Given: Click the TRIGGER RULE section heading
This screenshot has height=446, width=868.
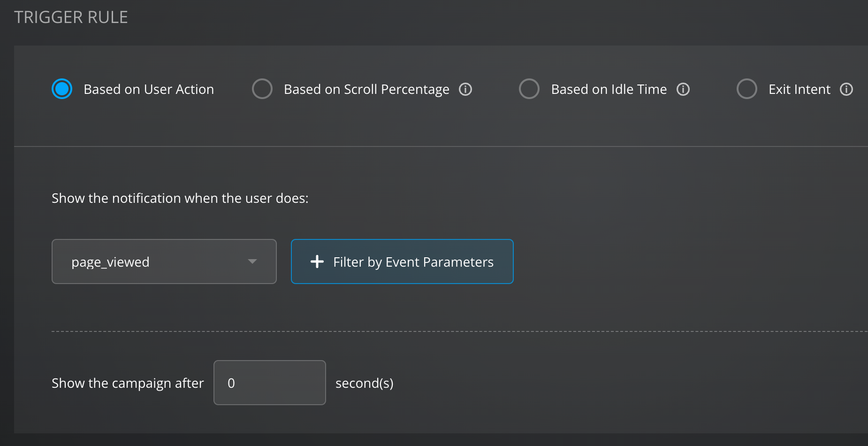Looking at the screenshot, I should tap(71, 17).
